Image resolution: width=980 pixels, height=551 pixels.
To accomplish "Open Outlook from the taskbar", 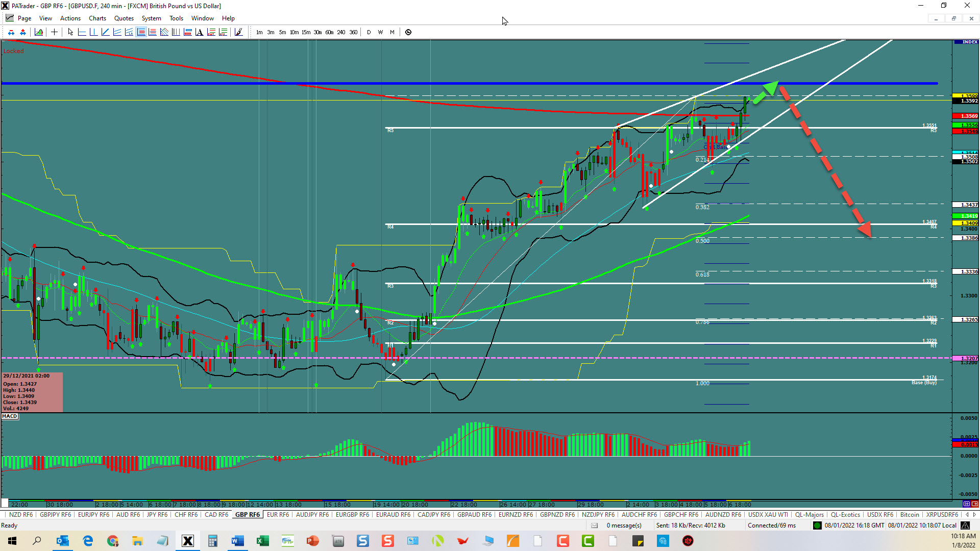I will [63, 541].
